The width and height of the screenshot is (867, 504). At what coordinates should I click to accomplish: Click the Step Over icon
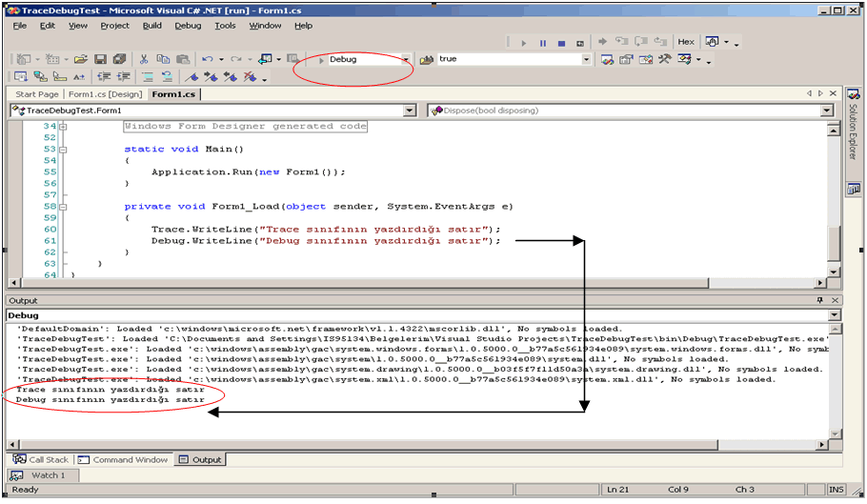point(641,42)
